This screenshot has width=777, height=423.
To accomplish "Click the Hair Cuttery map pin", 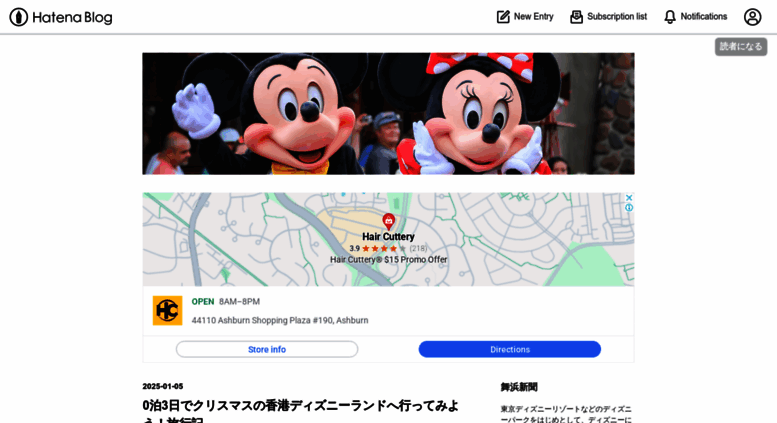I will pyautogui.click(x=388, y=221).
